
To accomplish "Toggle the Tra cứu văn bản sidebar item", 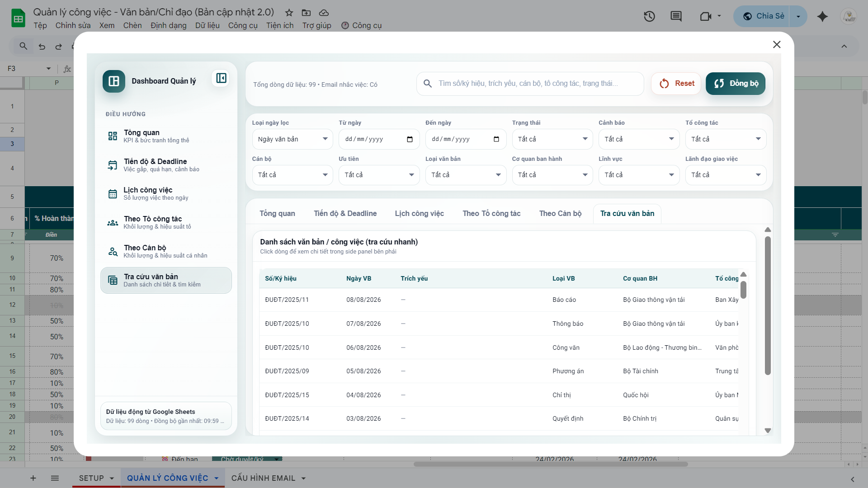I will coord(166,280).
